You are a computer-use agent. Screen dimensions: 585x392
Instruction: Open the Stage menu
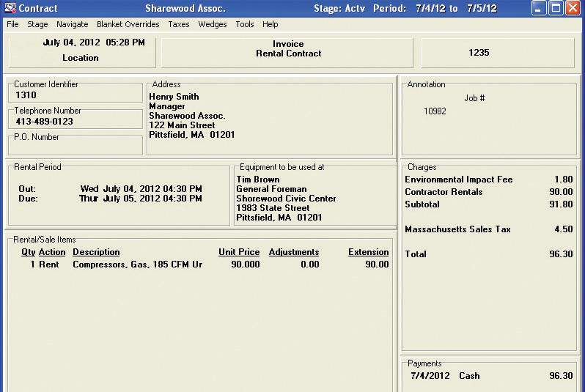(37, 24)
